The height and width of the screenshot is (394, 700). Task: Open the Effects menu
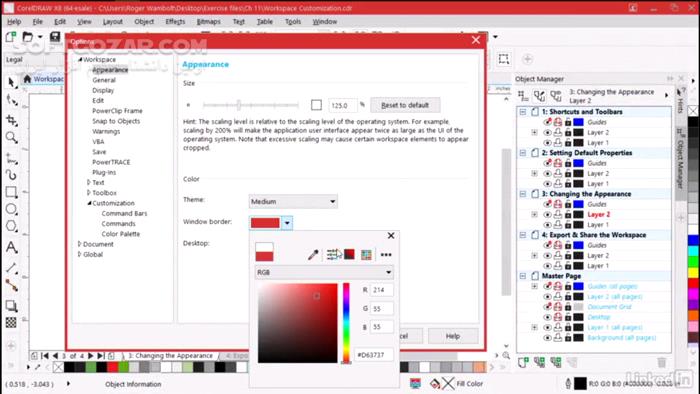tap(175, 21)
